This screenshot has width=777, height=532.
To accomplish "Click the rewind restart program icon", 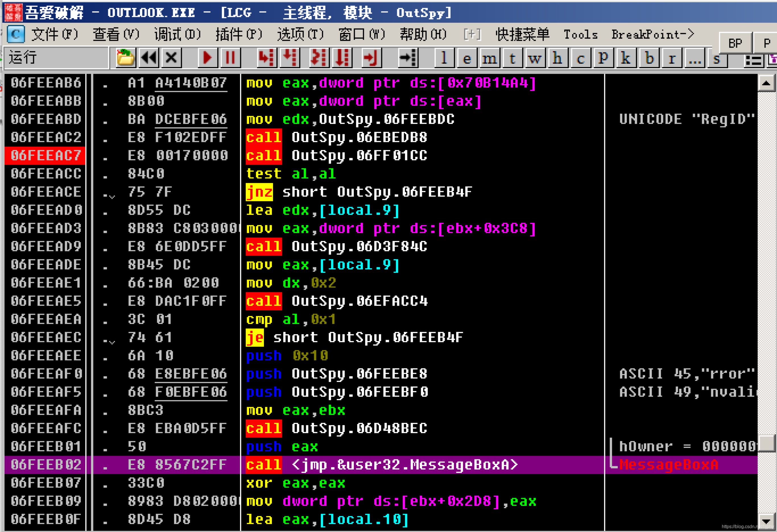I will click(x=149, y=58).
